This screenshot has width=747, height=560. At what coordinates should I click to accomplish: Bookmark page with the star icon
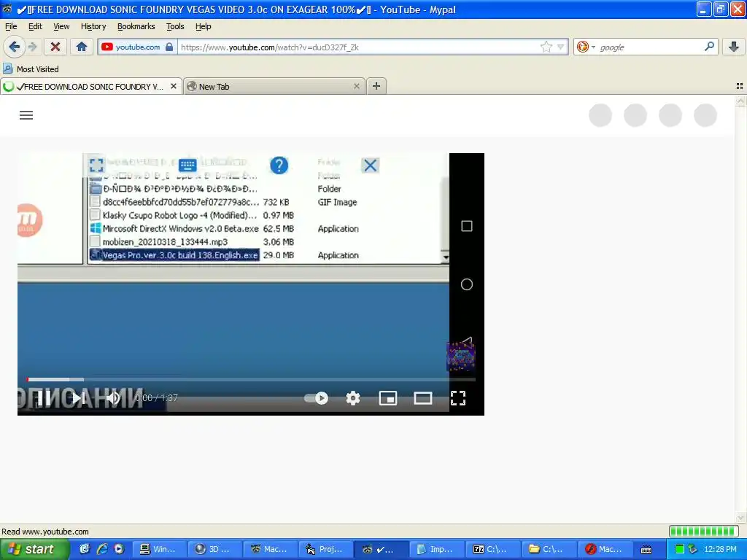click(x=546, y=47)
